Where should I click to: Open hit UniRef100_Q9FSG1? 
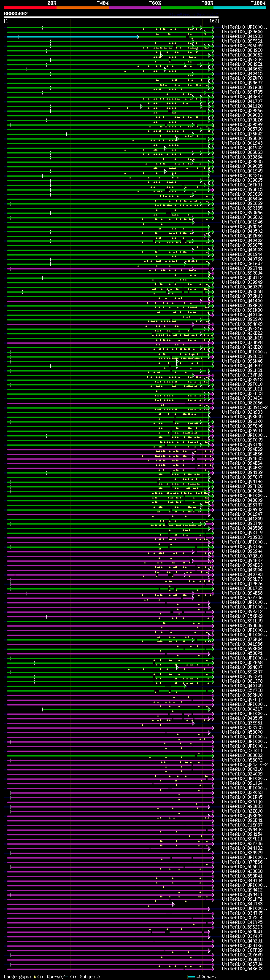pyautogui.click(x=242, y=41)
